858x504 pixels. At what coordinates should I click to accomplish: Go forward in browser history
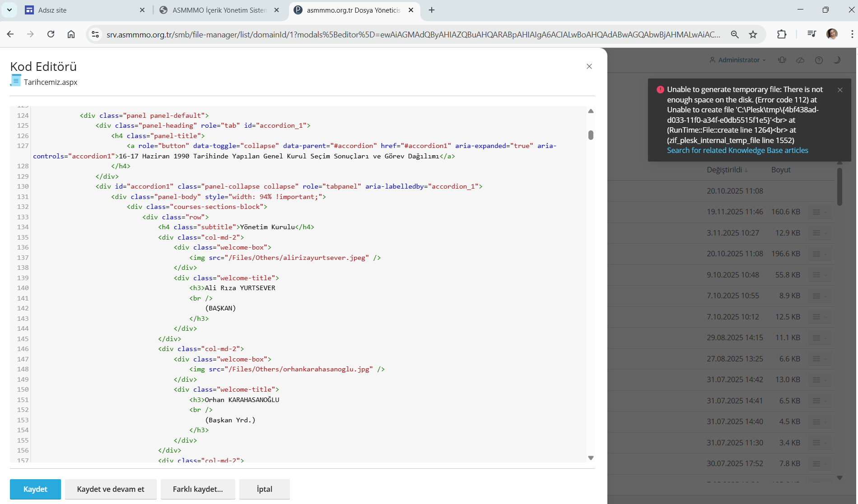[30, 34]
